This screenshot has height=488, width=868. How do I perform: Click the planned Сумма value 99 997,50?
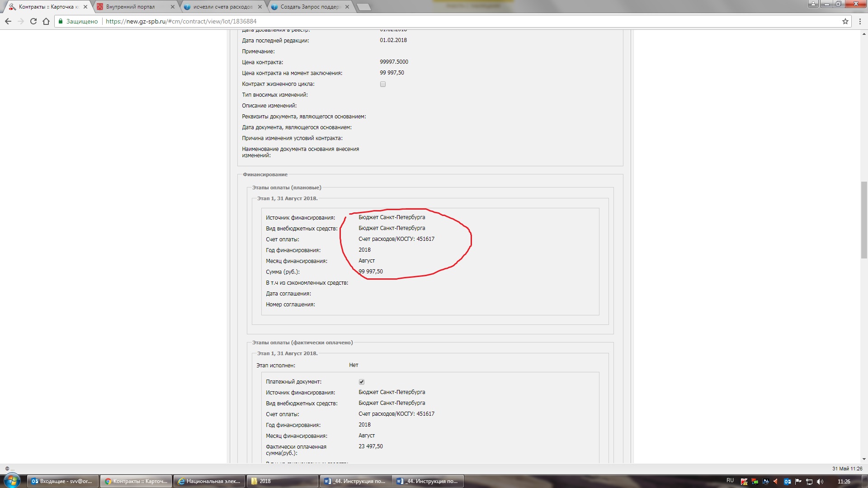click(371, 272)
